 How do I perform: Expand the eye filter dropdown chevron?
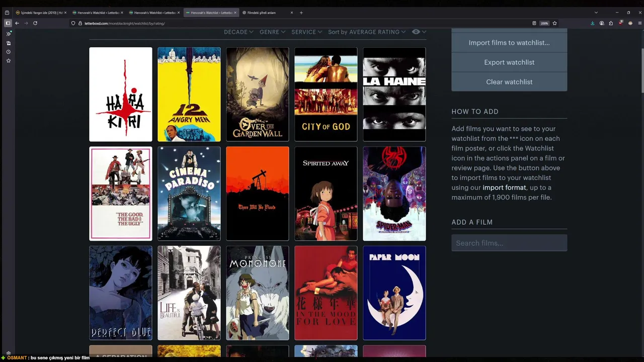424,32
